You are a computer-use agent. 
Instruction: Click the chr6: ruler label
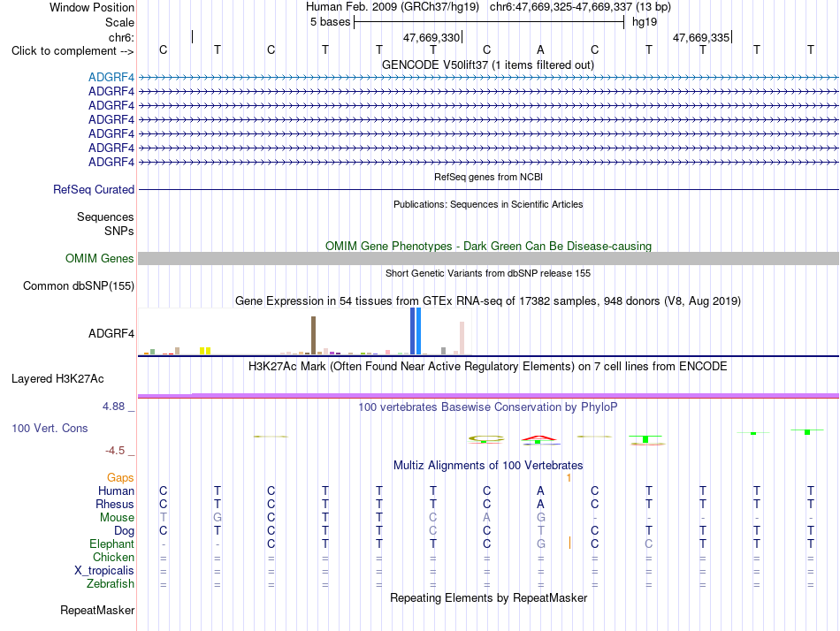121,37
